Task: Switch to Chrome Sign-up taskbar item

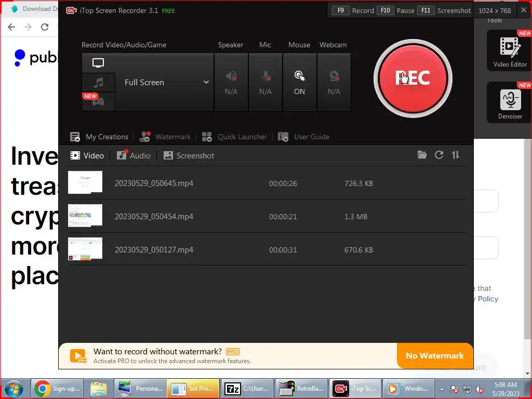Action: pyautogui.click(x=57, y=389)
